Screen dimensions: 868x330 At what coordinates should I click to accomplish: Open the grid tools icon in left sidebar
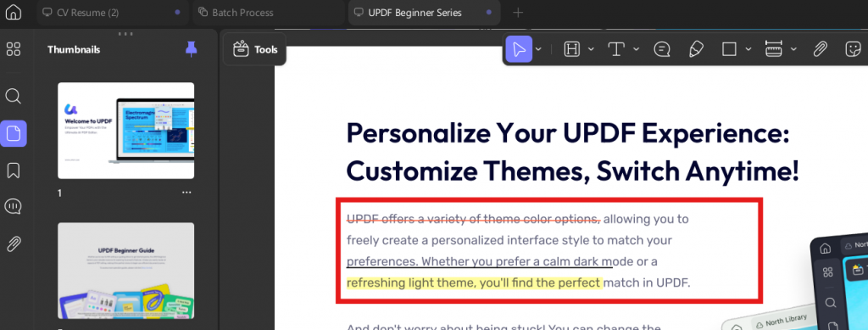tap(14, 49)
